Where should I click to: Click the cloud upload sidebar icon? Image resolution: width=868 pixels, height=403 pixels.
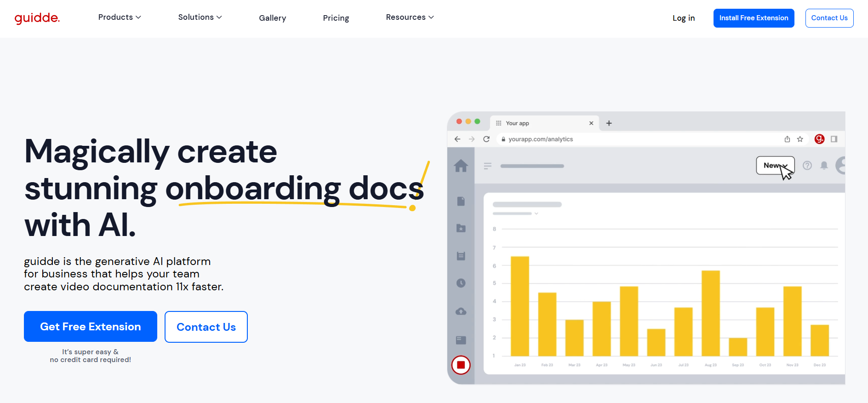[x=461, y=311]
